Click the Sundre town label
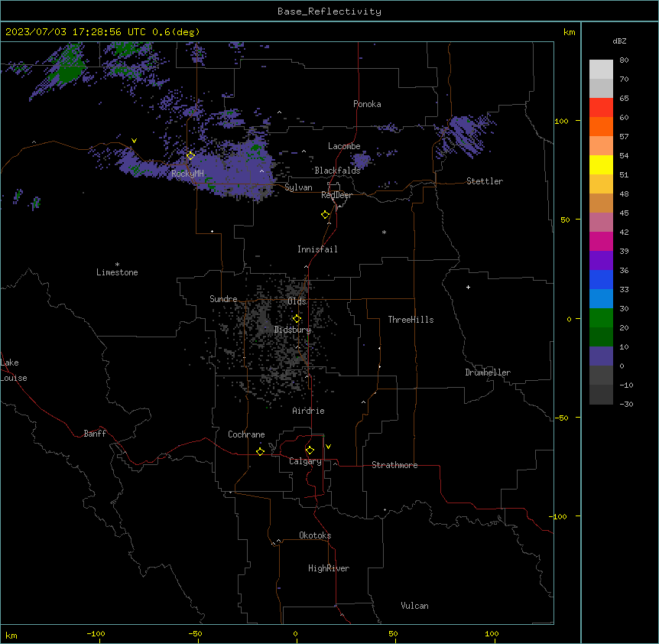This screenshot has width=659, height=644. pos(223,299)
